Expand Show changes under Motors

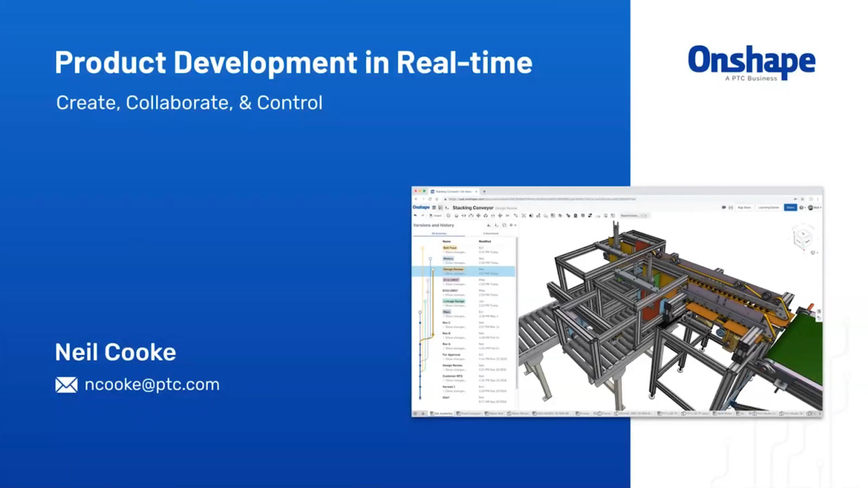[x=455, y=263]
